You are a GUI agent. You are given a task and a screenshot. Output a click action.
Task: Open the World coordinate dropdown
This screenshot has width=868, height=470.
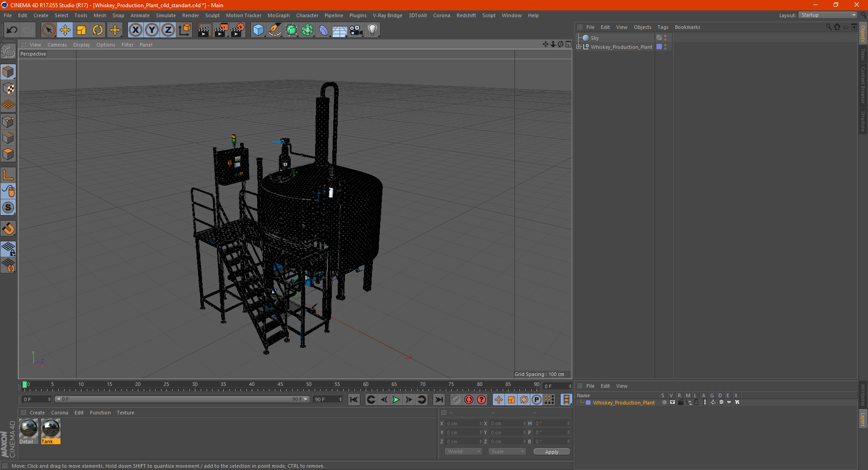(x=463, y=451)
